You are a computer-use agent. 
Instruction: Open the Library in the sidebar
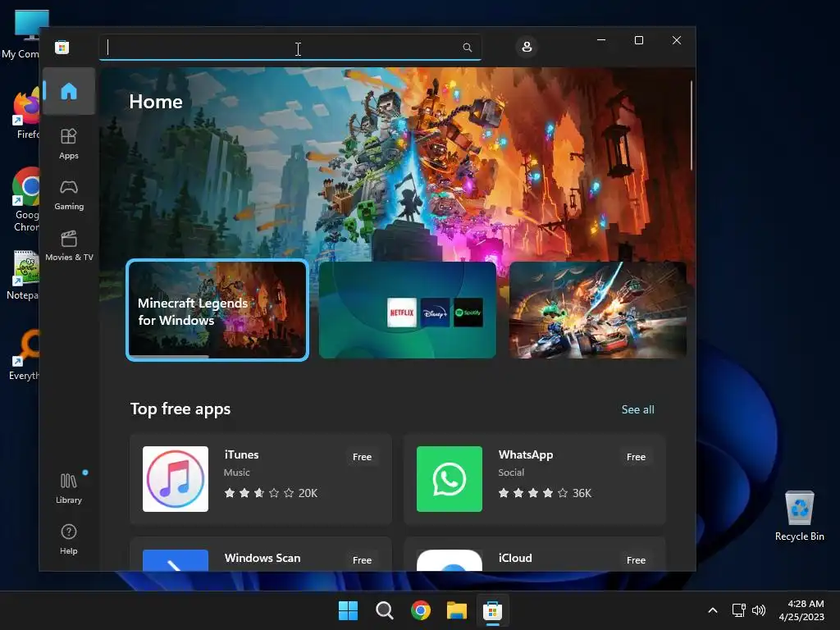69,488
